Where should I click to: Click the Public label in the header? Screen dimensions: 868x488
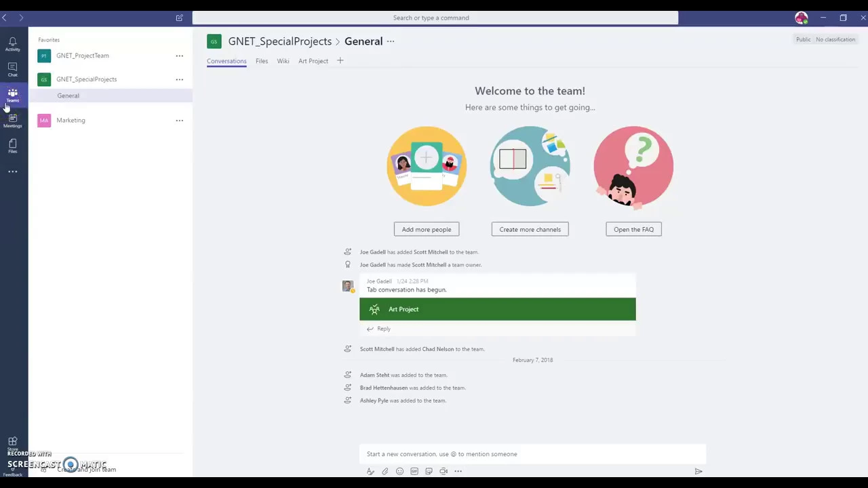pyautogui.click(x=803, y=39)
